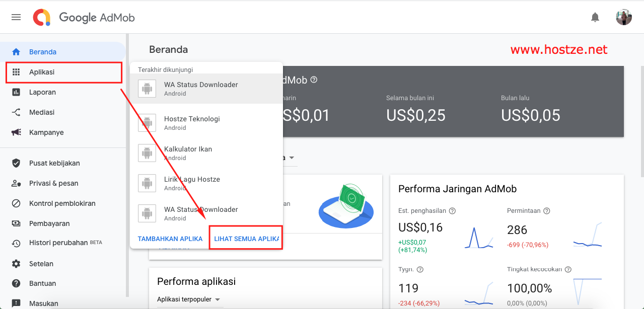
Task: Click the Android icon beside Hostze Teknologi
Action: point(147,123)
